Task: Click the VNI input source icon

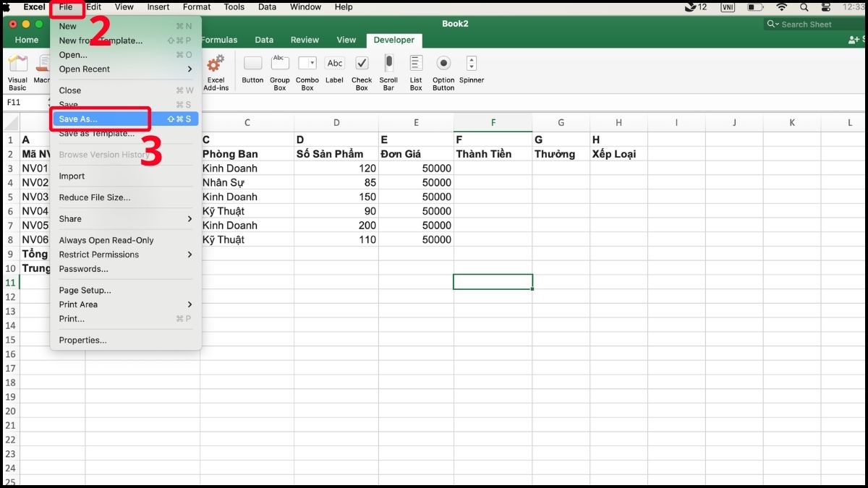Action: coord(727,7)
